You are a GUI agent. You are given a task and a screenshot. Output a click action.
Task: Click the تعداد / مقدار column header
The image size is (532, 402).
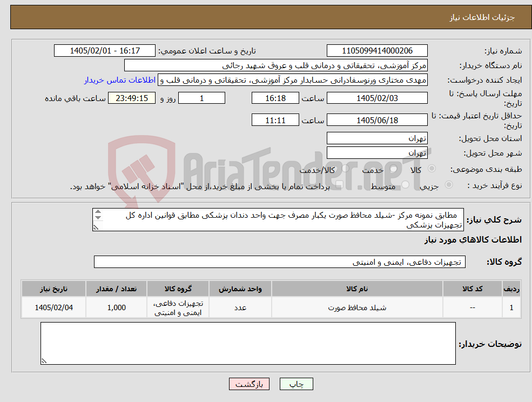(116, 289)
